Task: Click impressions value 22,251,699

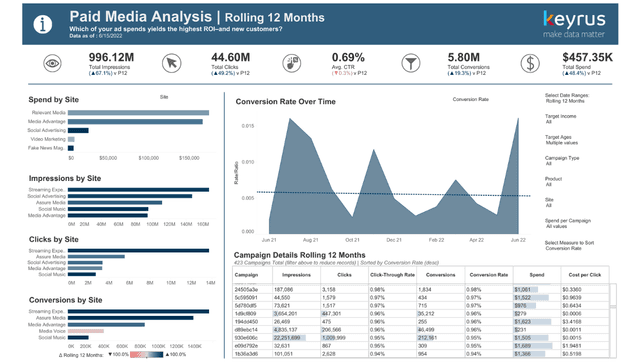Action: click(287, 338)
